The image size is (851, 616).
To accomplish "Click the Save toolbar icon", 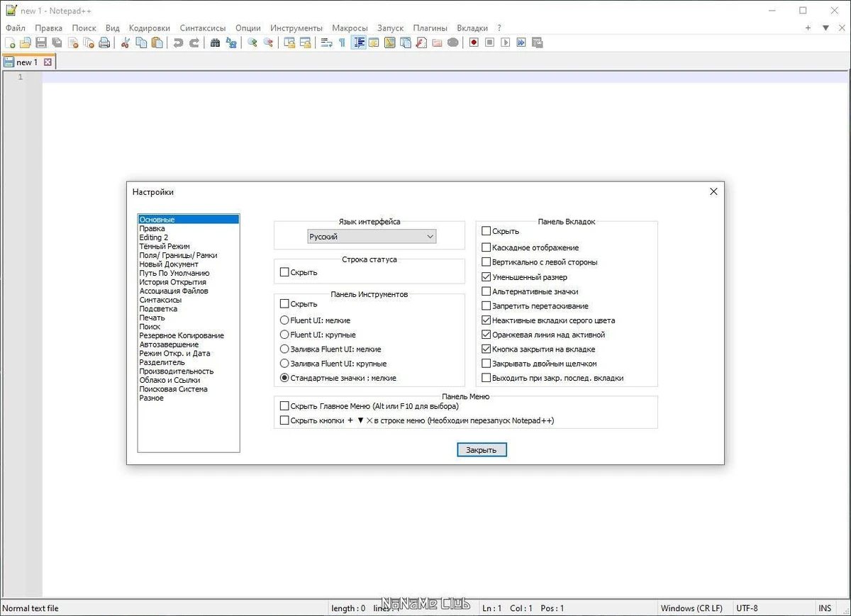I will [40, 43].
